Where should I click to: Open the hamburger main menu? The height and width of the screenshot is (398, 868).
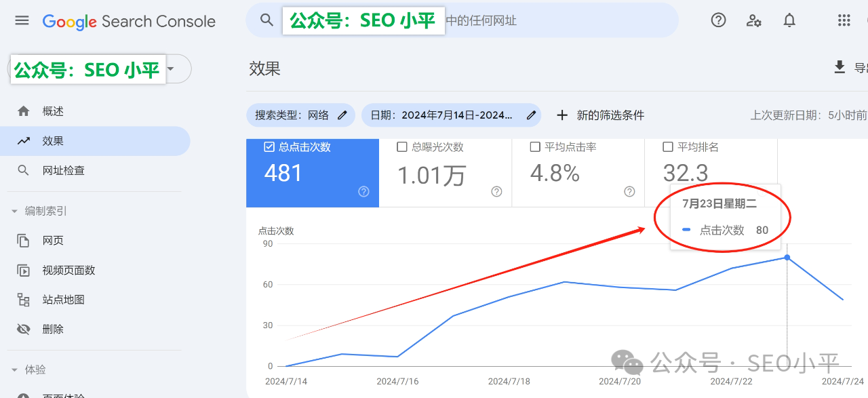pos(22,20)
